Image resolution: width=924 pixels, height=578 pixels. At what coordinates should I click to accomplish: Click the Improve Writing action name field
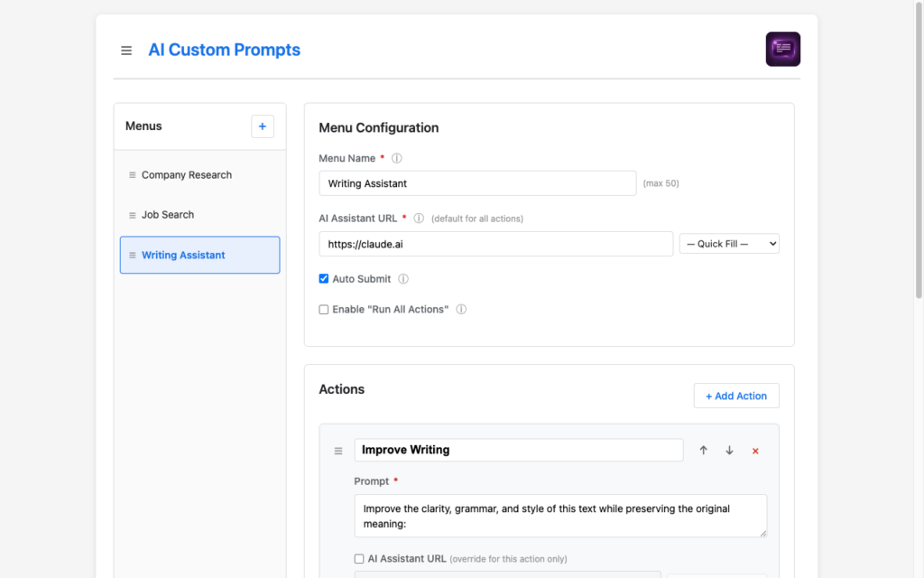519,450
